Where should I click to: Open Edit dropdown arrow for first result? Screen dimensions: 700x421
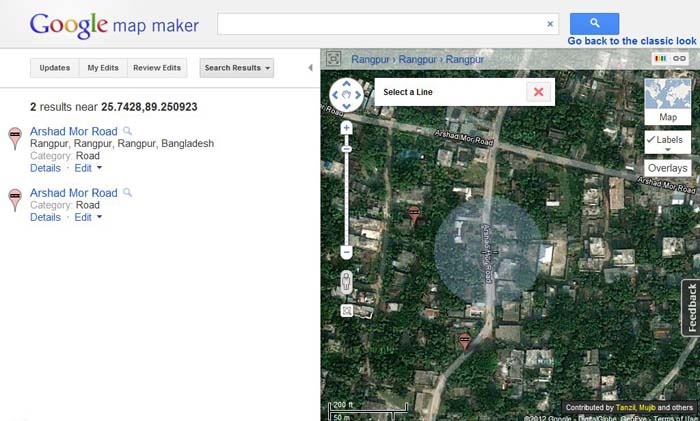tap(99, 168)
